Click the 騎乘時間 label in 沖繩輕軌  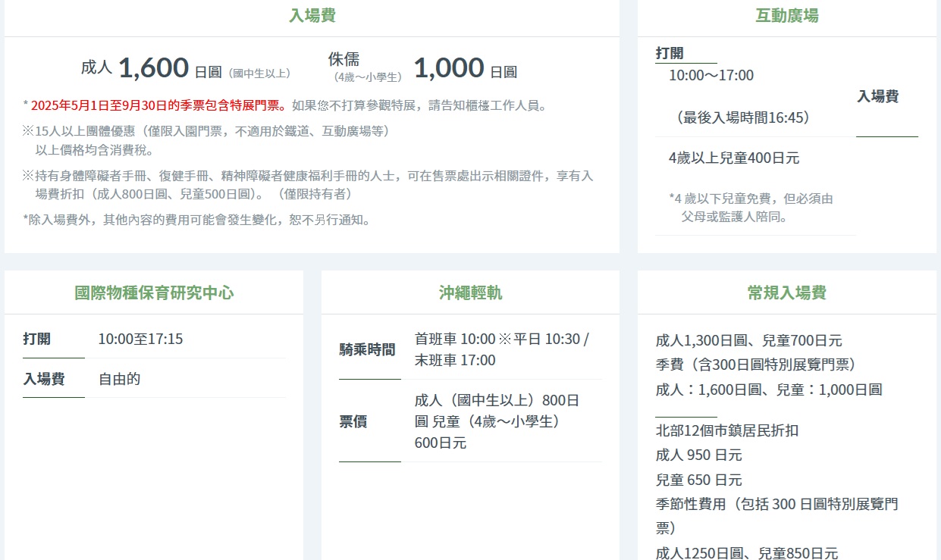click(x=367, y=350)
